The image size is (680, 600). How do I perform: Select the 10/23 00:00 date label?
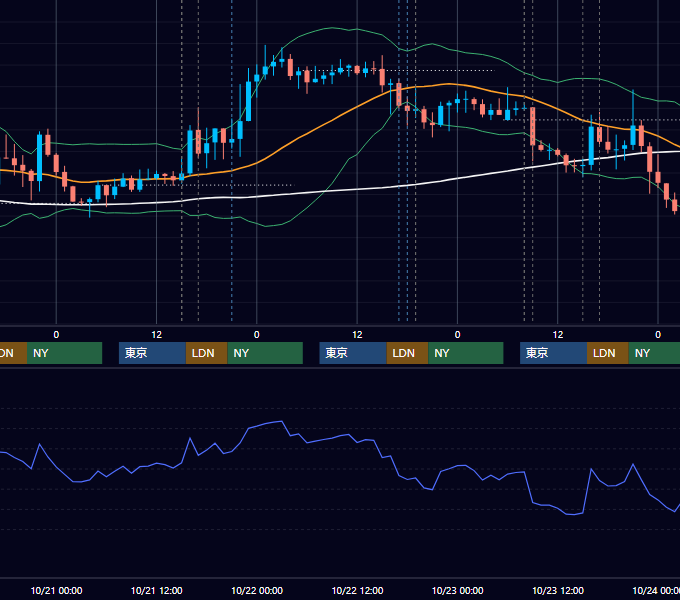458,590
